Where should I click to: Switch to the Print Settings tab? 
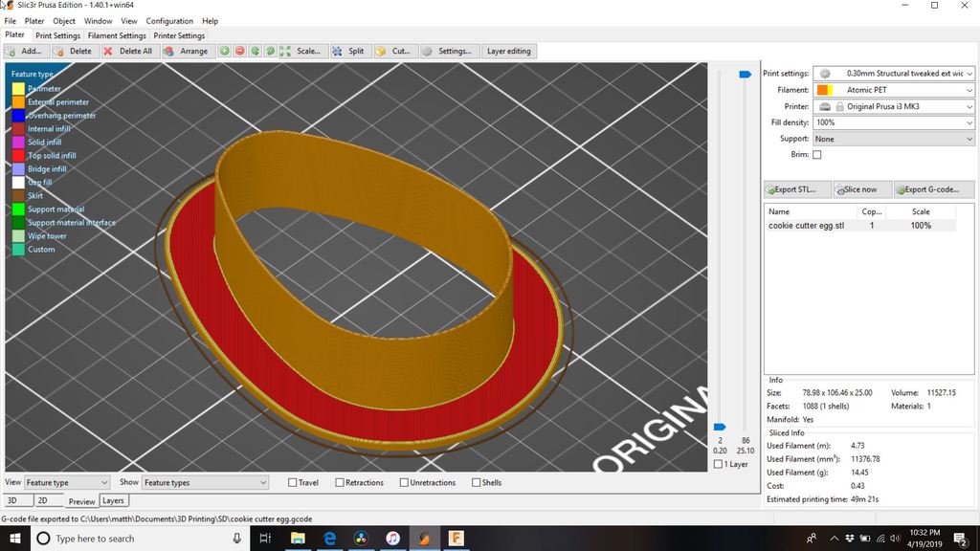(57, 35)
